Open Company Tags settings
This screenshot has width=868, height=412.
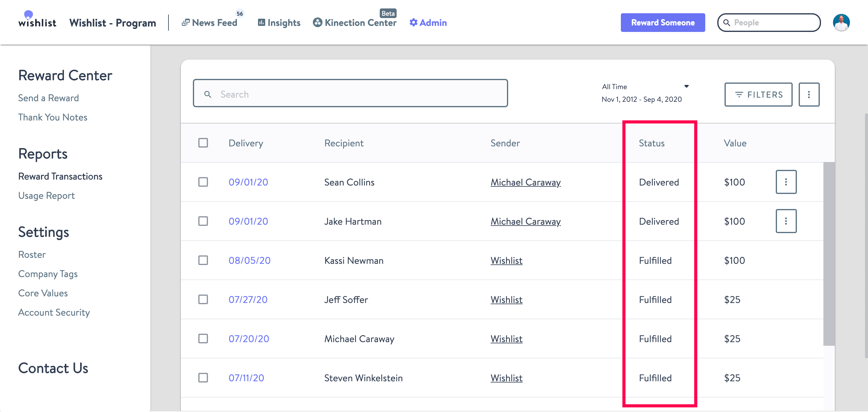coord(48,274)
